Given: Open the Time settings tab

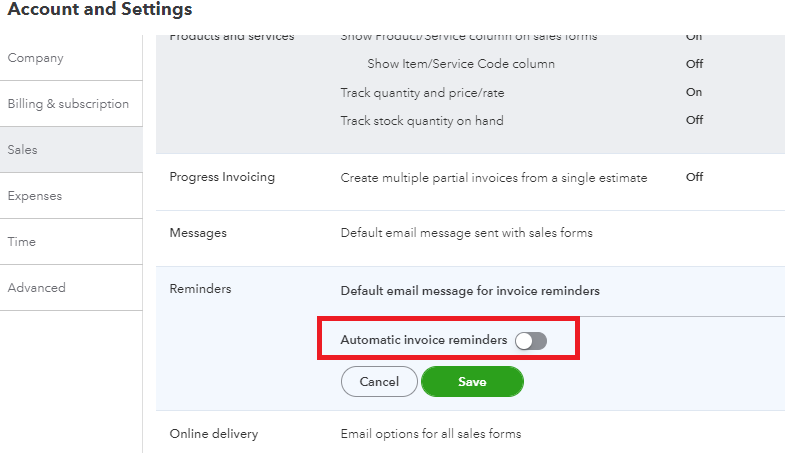Looking at the screenshot, I should click(22, 242).
